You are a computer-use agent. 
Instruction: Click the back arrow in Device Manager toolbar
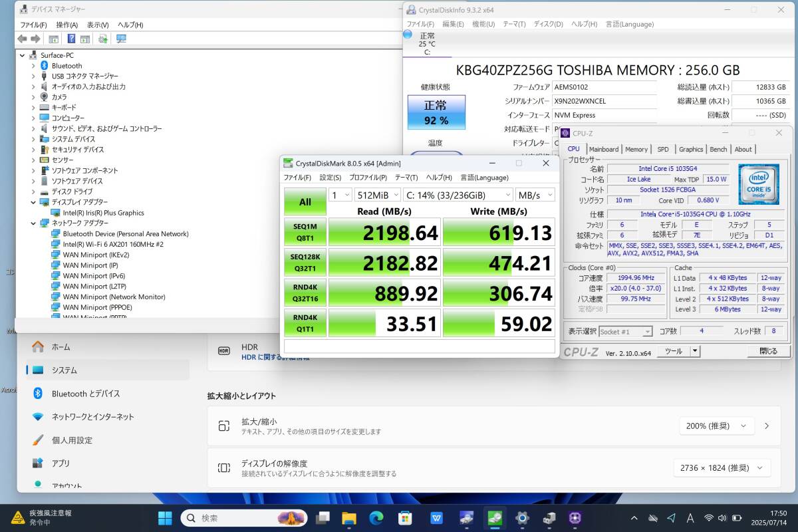click(22, 39)
